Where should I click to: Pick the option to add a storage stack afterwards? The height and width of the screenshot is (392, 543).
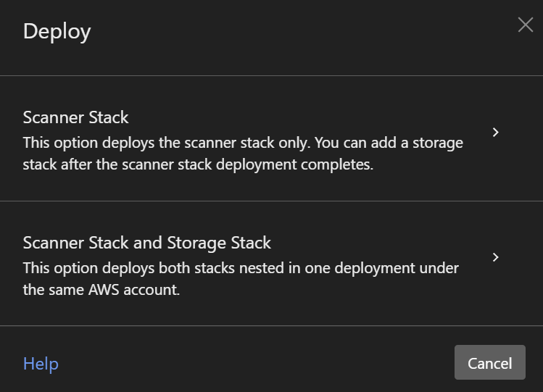tap(271, 138)
